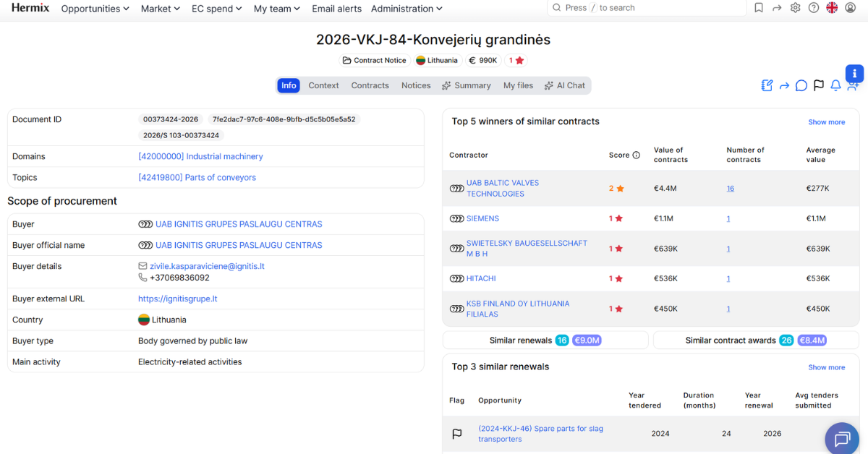Flag the slag transporters renewal row

point(457,434)
